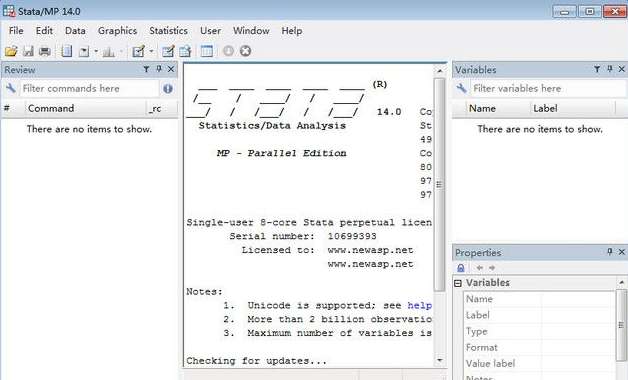Collapse the Variables section in Properties
628x380 pixels.
point(458,283)
